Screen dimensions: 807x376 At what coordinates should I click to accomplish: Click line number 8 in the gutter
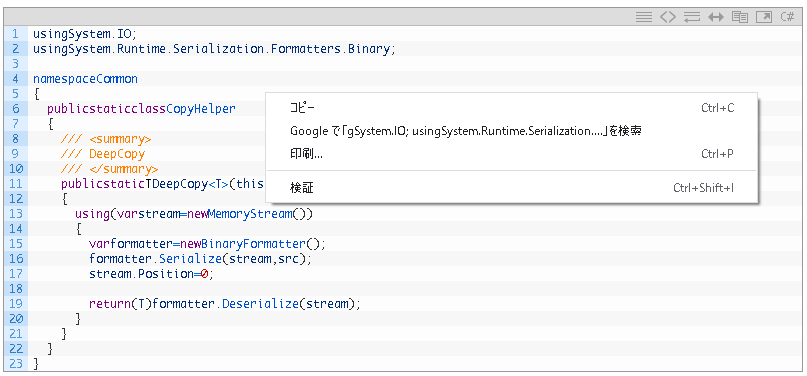(15, 139)
